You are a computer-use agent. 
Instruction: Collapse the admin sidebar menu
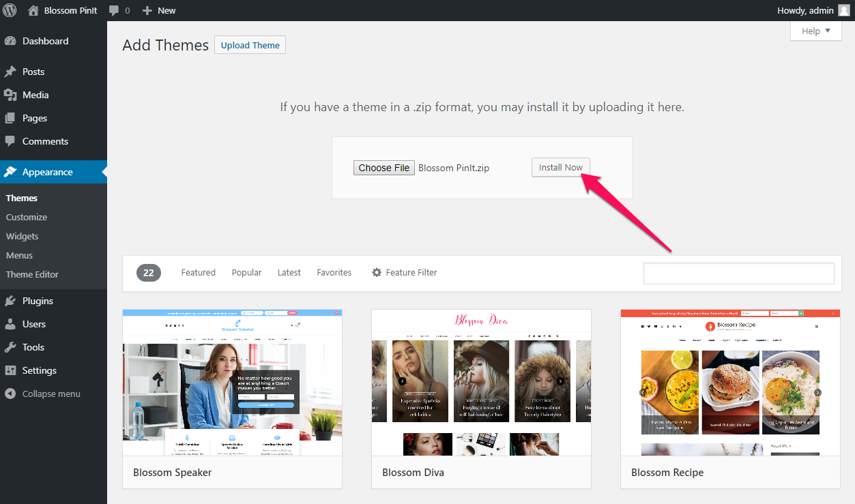pyautogui.click(x=42, y=394)
